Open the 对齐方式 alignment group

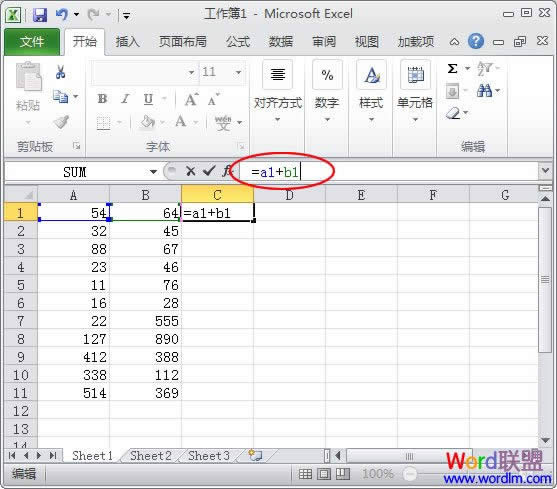click(277, 91)
